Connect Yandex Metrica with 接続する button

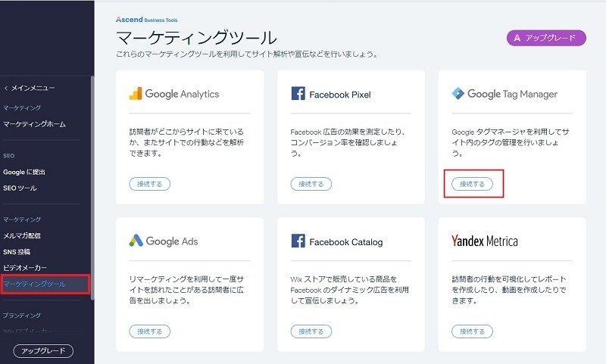[x=472, y=331]
